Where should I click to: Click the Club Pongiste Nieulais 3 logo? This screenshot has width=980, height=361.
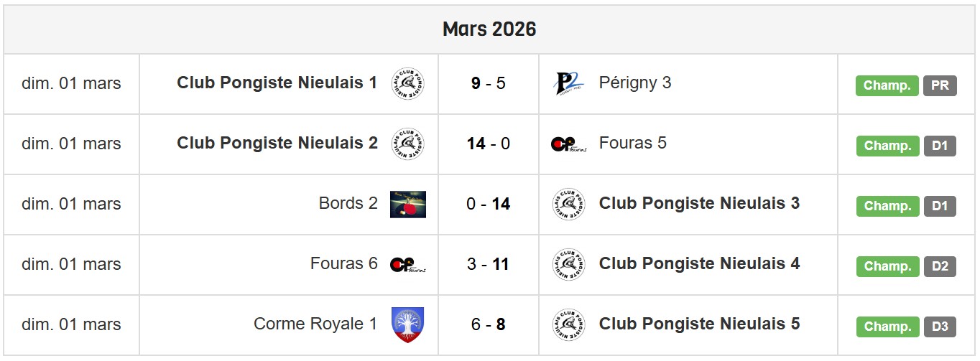(x=568, y=205)
